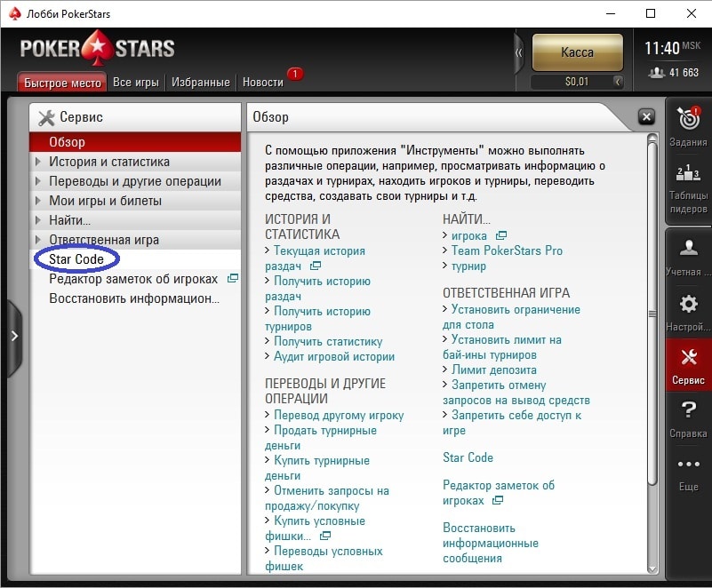712x588 pixels.
Task: Open Запретить себе доступ к игре link
Action: point(512,423)
